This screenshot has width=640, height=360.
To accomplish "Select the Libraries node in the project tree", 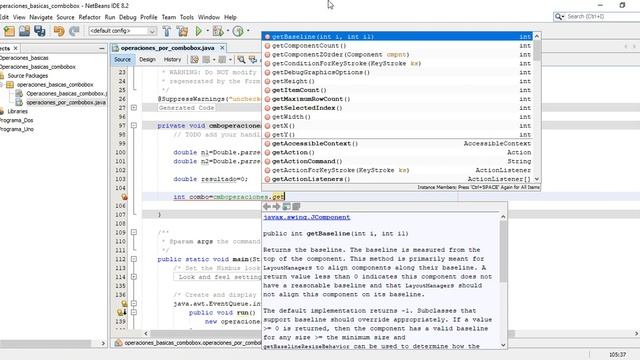I will 18,111.
